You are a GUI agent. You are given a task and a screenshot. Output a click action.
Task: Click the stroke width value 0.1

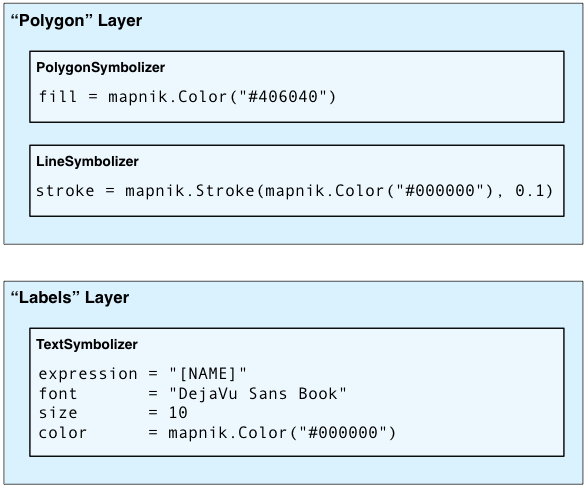click(x=529, y=191)
